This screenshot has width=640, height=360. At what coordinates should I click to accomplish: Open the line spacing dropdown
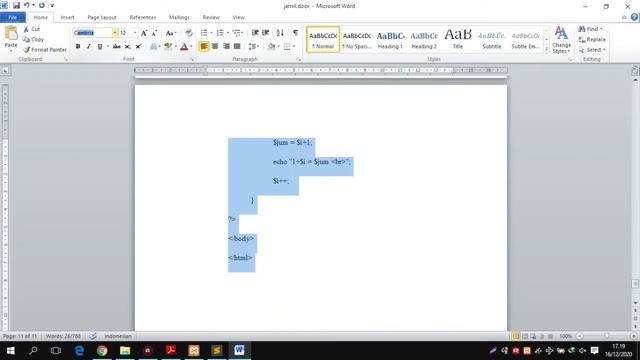[254, 47]
